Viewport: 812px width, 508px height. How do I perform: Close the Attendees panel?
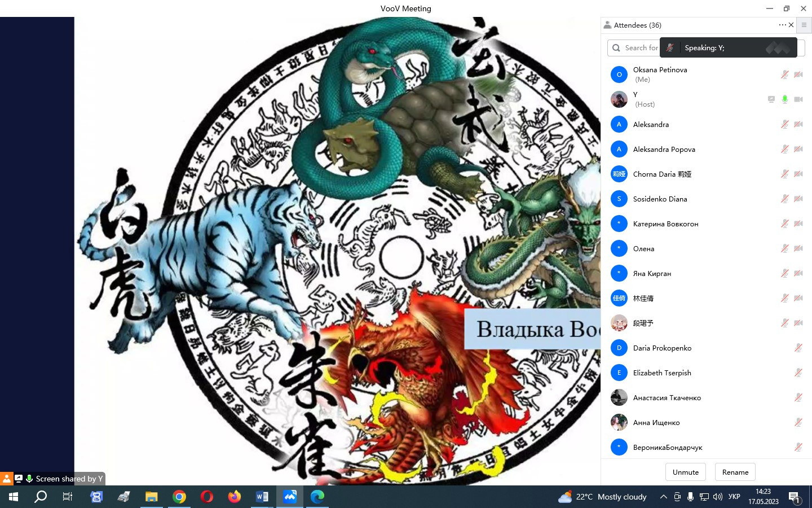click(791, 25)
